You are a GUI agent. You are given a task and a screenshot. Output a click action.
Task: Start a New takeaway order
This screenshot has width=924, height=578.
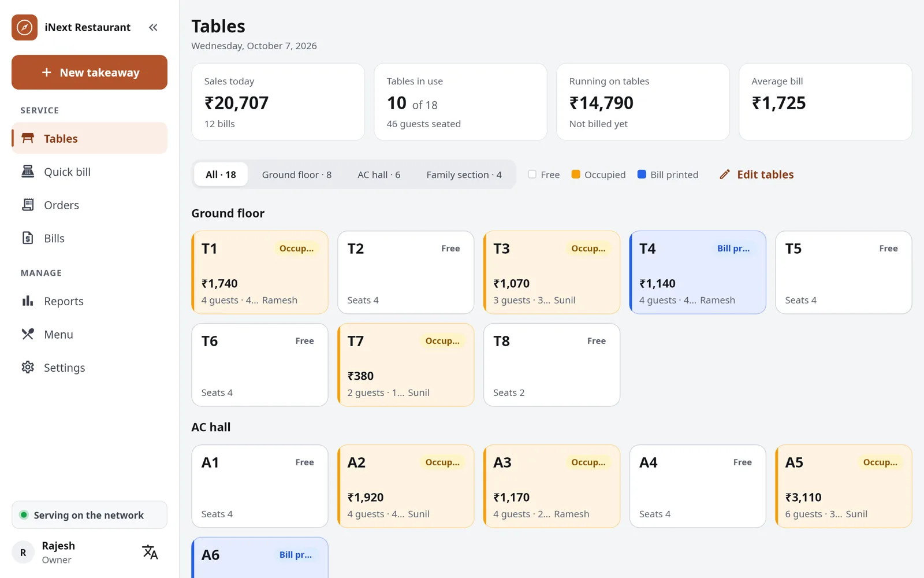[90, 72]
